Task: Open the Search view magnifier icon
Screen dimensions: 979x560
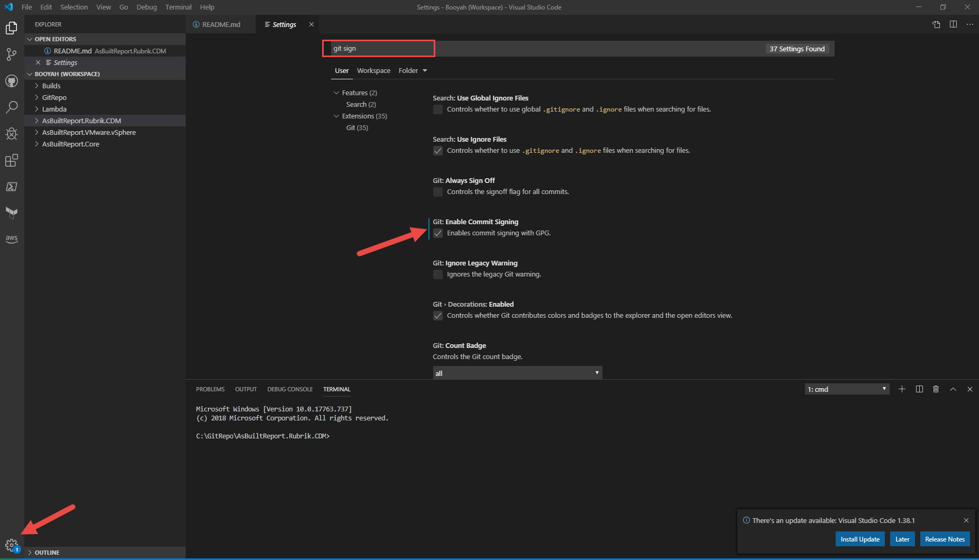Action: pyautogui.click(x=12, y=107)
